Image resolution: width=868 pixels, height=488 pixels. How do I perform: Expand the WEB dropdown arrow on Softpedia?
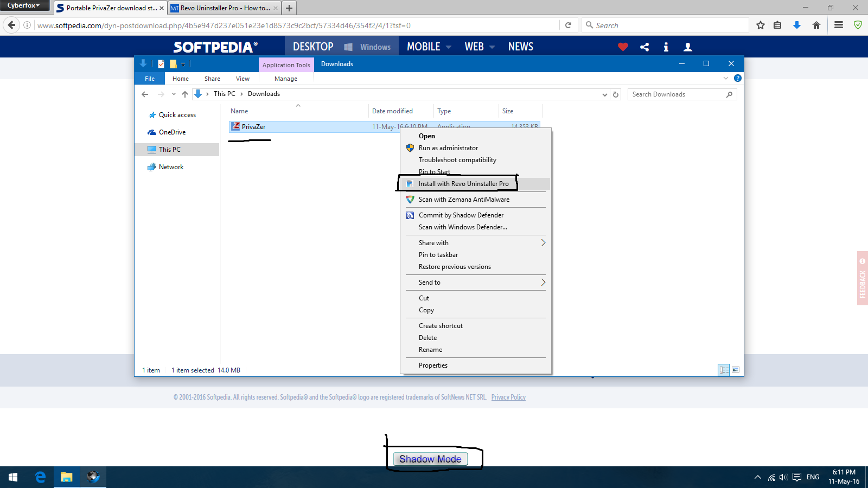(x=492, y=47)
